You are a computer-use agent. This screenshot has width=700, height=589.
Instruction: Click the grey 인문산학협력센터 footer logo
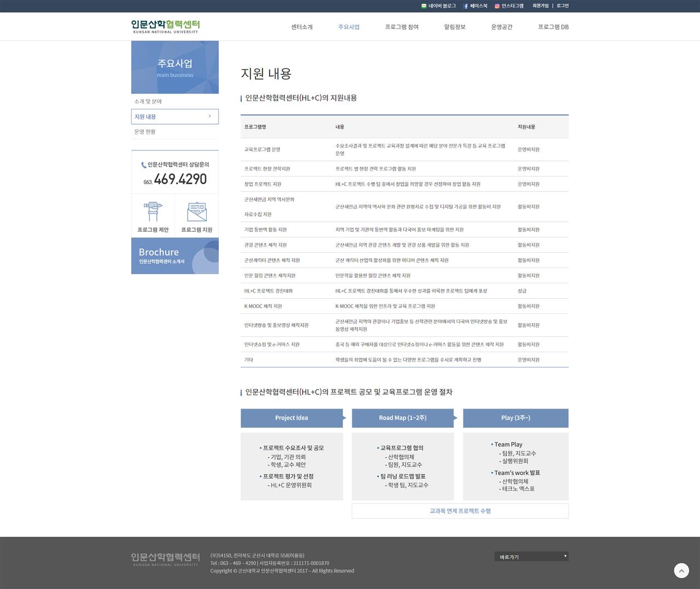pyautogui.click(x=166, y=559)
